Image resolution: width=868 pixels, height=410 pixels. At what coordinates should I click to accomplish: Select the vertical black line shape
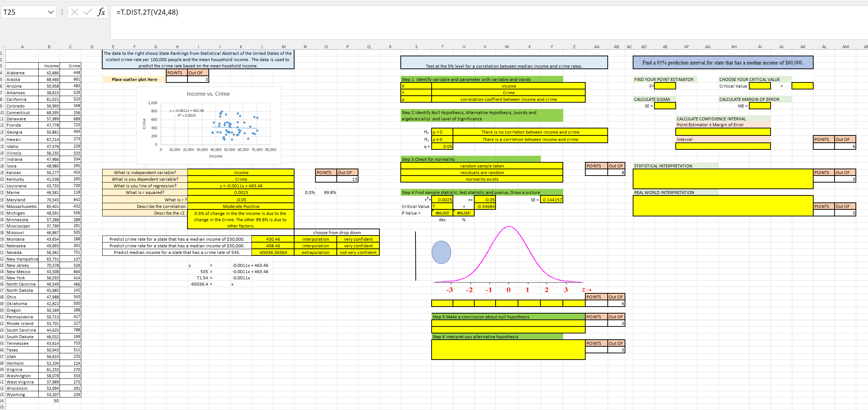coord(416,256)
